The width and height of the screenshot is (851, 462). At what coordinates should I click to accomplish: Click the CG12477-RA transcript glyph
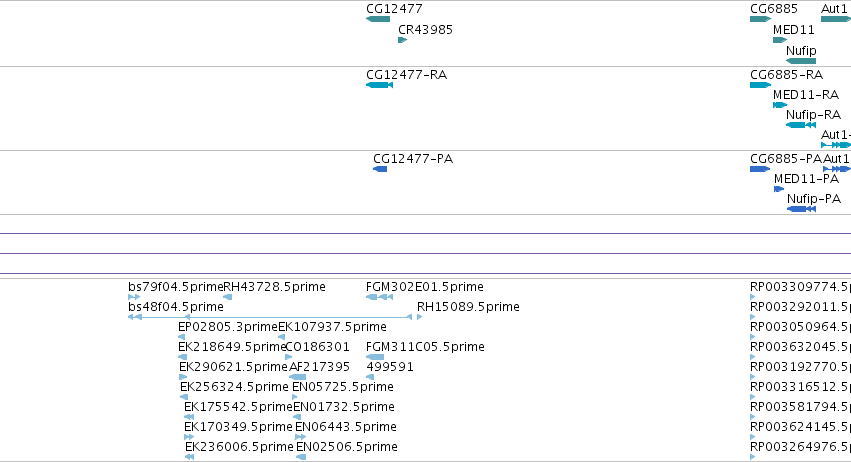pos(379,85)
